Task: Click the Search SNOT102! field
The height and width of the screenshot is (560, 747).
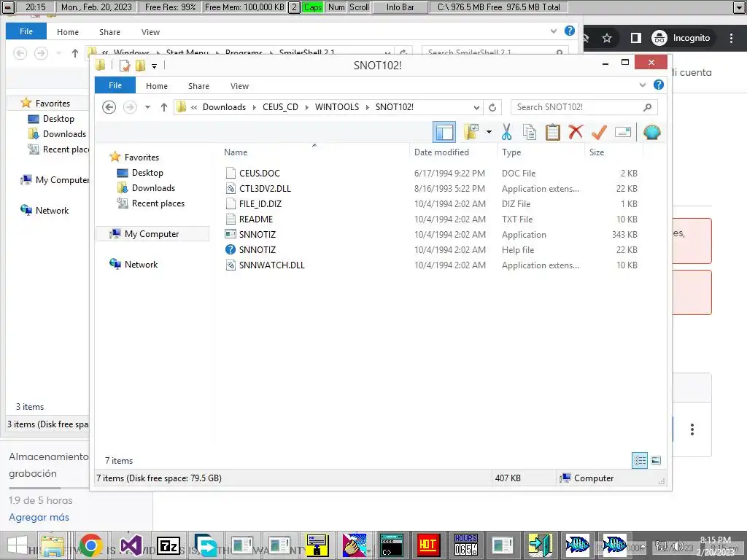Action: point(584,107)
